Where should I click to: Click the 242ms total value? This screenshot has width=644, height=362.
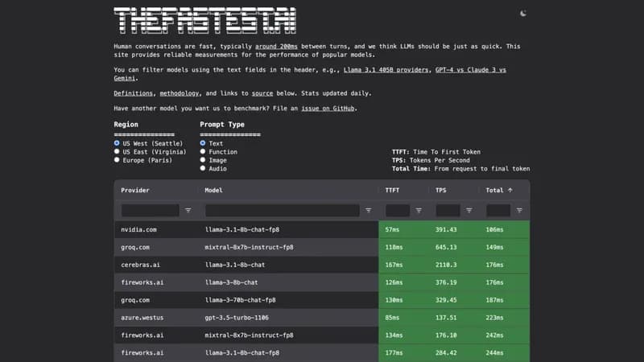click(494, 335)
